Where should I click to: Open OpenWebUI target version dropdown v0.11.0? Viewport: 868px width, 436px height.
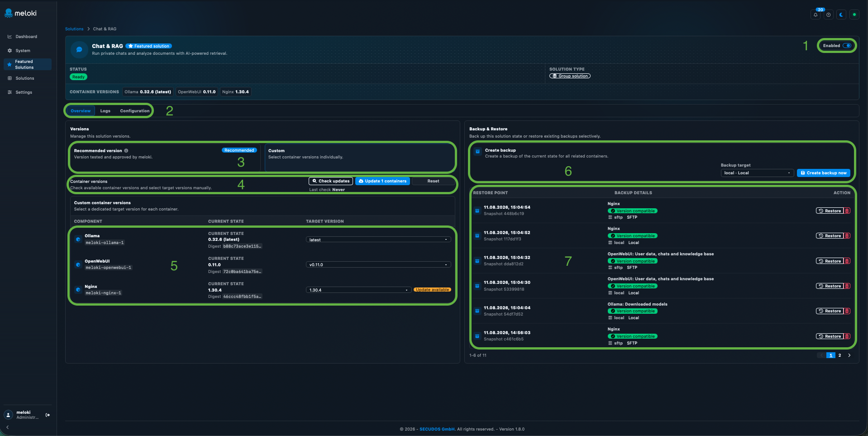(378, 265)
